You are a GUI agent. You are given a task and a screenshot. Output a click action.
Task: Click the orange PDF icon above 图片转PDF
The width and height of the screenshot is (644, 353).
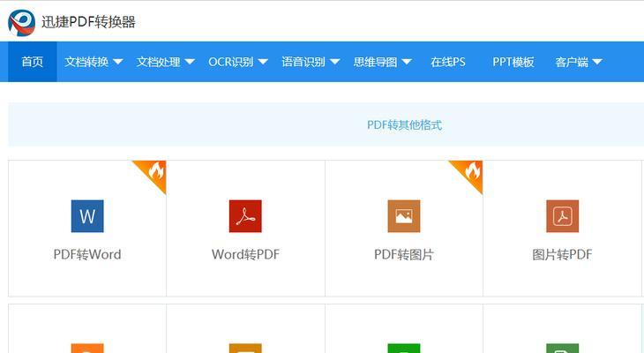(x=562, y=216)
